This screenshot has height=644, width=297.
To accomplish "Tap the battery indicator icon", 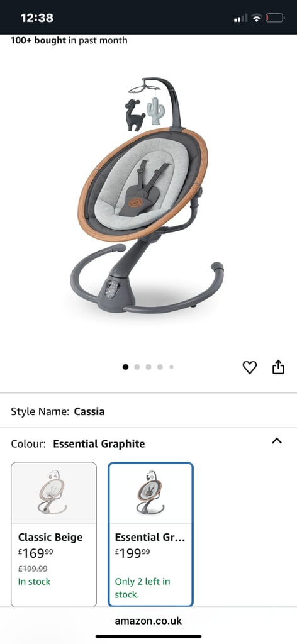I will (275, 18).
